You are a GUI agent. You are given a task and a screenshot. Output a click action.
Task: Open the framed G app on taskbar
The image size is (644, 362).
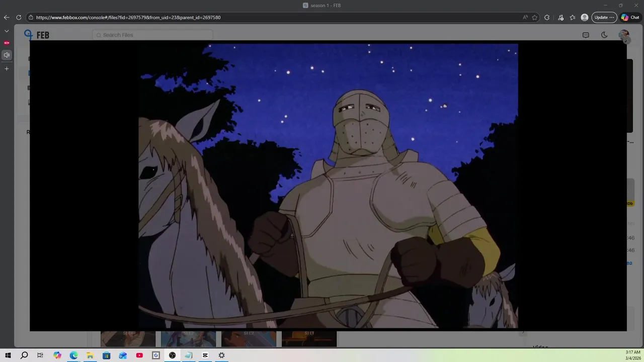[x=156, y=355]
